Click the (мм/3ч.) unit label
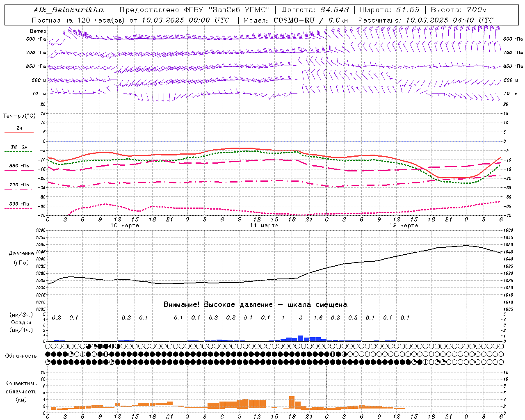Viewport: 525px width, 420px height. [x=21, y=315]
